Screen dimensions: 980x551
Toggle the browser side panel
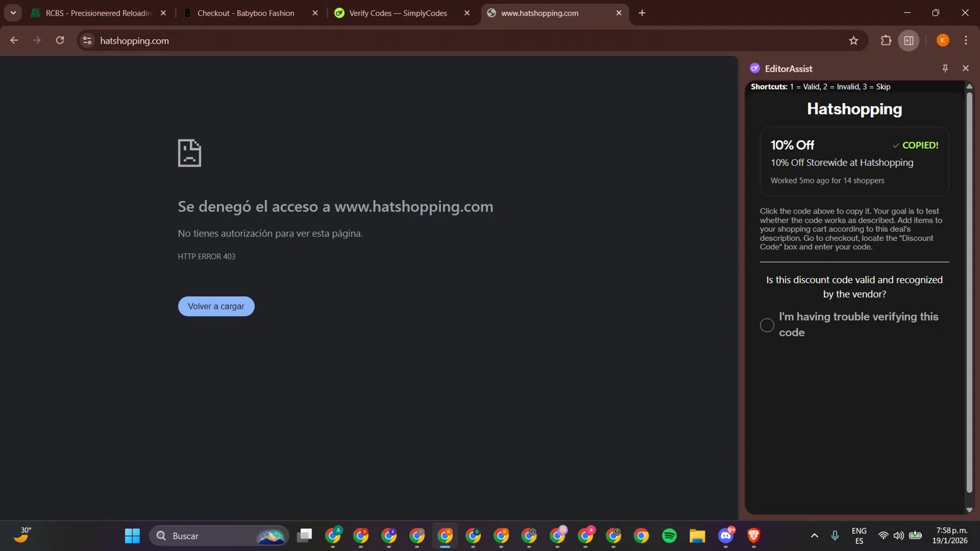point(909,40)
